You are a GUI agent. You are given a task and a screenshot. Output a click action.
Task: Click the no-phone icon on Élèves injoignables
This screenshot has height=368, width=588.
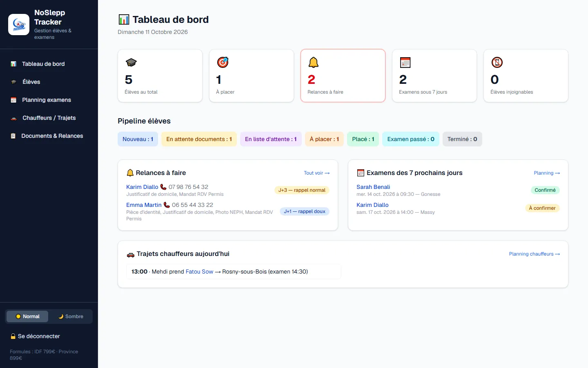(x=497, y=62)
